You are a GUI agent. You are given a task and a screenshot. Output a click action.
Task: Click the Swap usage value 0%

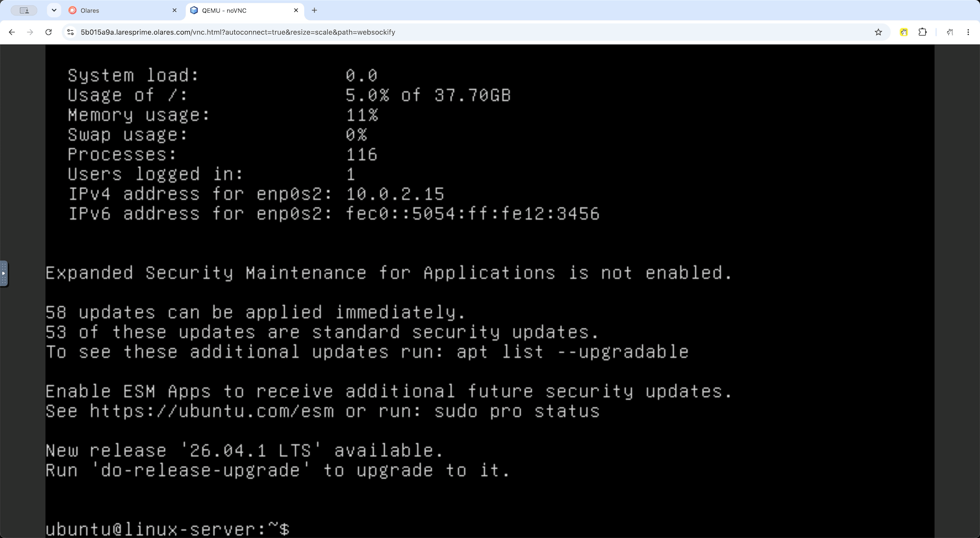pyautogui.click(x=356, y=135)
